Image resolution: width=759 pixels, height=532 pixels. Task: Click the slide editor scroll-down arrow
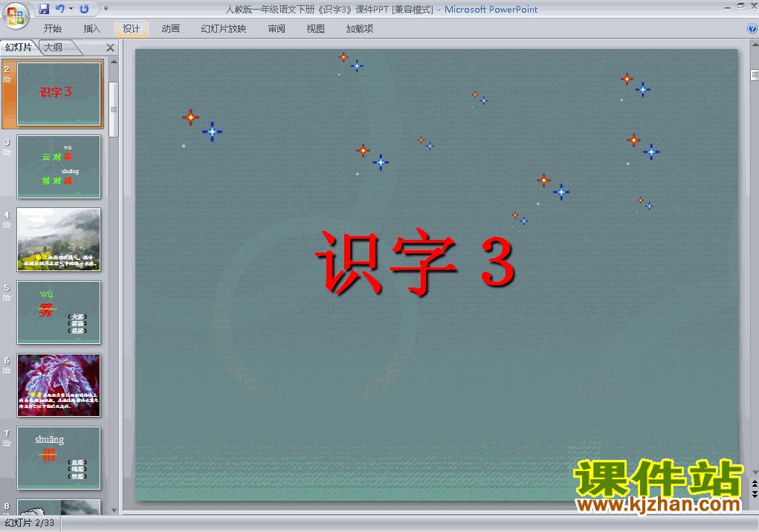(x=755, y=472)
